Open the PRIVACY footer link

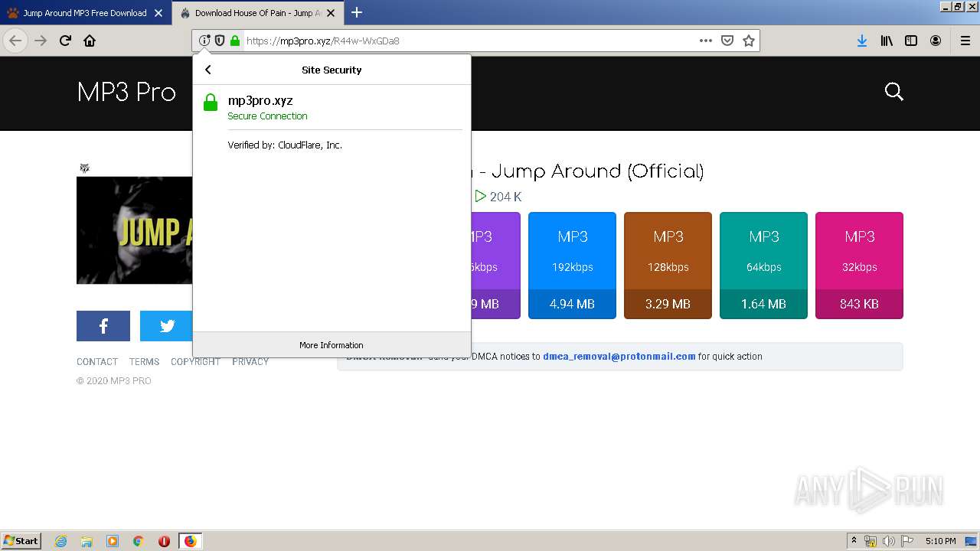click(250, 362)
